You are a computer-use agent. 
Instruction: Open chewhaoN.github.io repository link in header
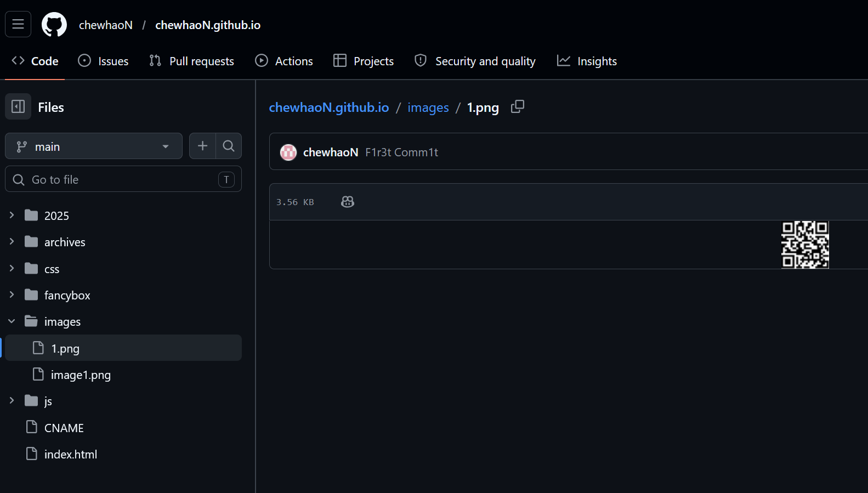point(208,25)
